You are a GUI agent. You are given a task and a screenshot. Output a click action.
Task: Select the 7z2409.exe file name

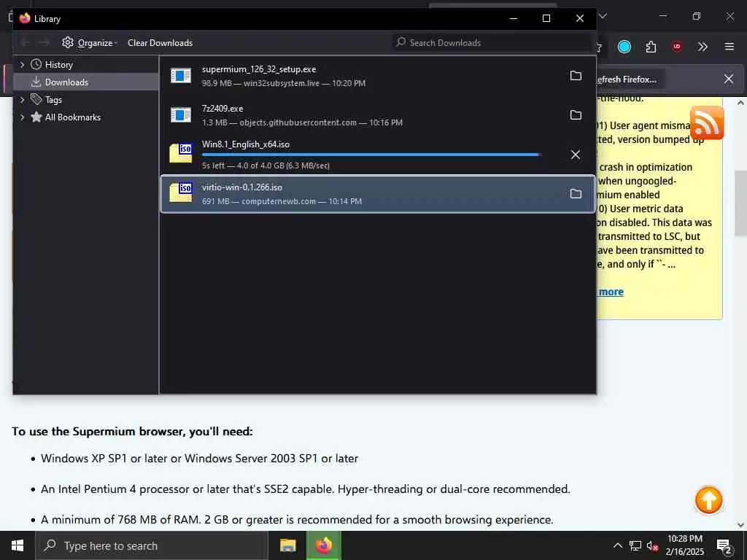point(222,109)
